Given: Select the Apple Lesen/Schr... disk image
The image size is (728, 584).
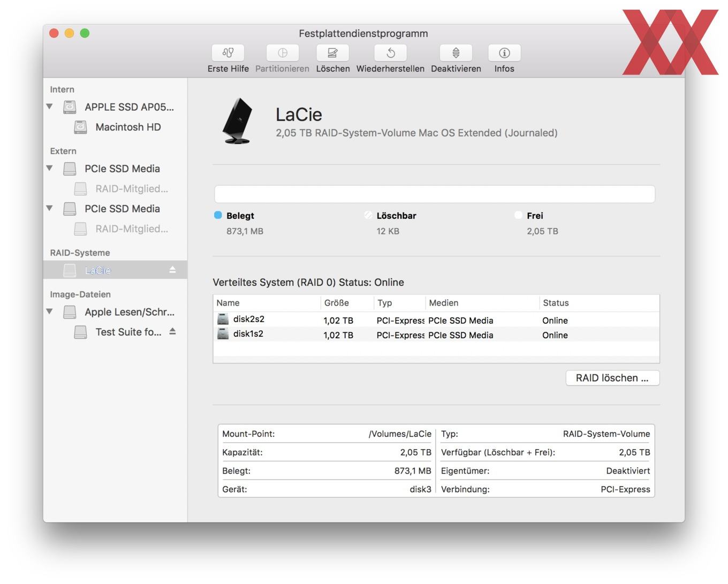Looking at the screenshot, I should (x=130, y=312).
